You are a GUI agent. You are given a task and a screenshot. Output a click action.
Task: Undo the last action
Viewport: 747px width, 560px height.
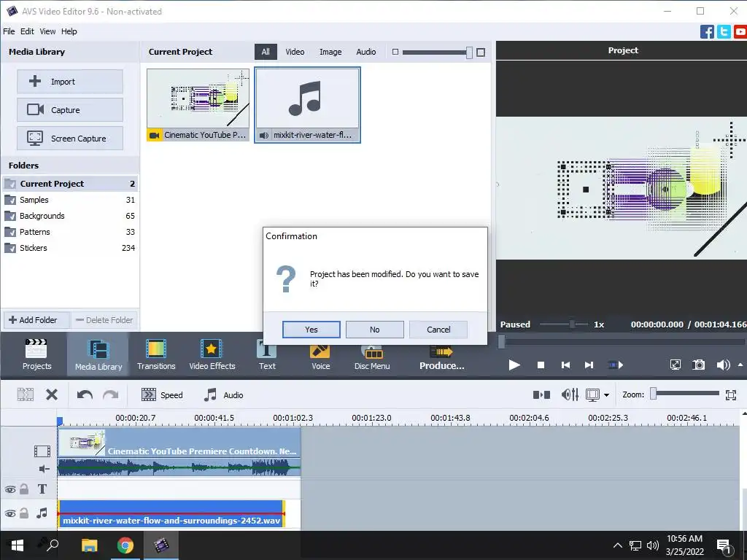point(85,394)
